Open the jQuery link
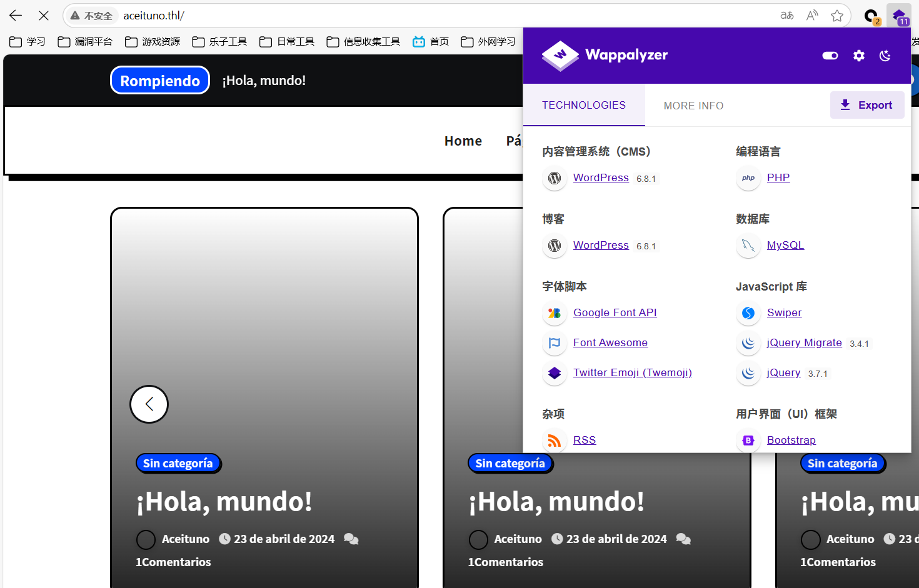Screen dimensions: 919x588 784,372
